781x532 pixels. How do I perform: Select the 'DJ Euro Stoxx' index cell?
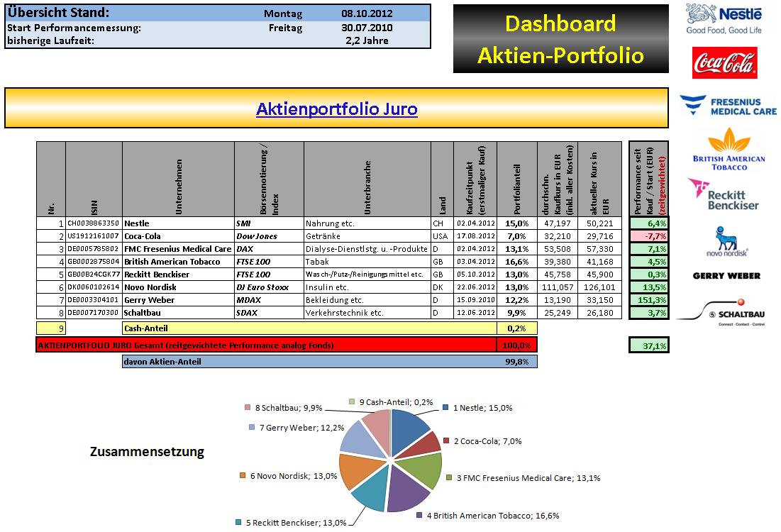(x=269, y=287)
